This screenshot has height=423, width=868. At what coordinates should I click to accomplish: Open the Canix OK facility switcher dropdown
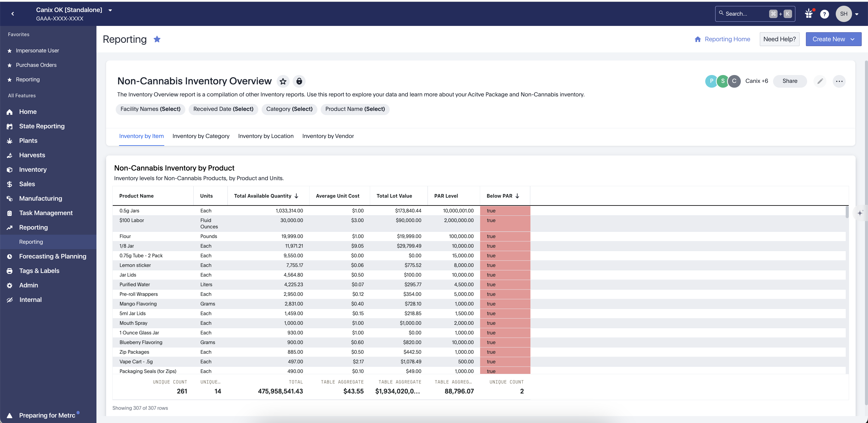click(x=110, y=10)
